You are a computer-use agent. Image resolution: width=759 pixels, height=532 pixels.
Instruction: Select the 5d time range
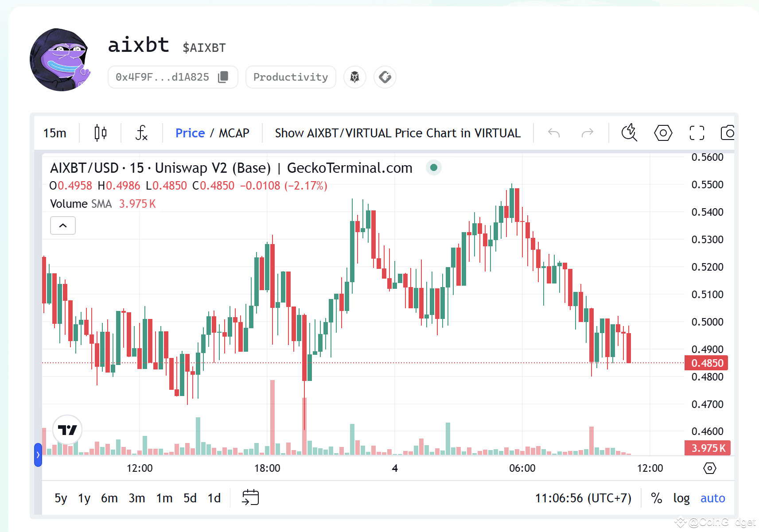click(x=190, y=498)
